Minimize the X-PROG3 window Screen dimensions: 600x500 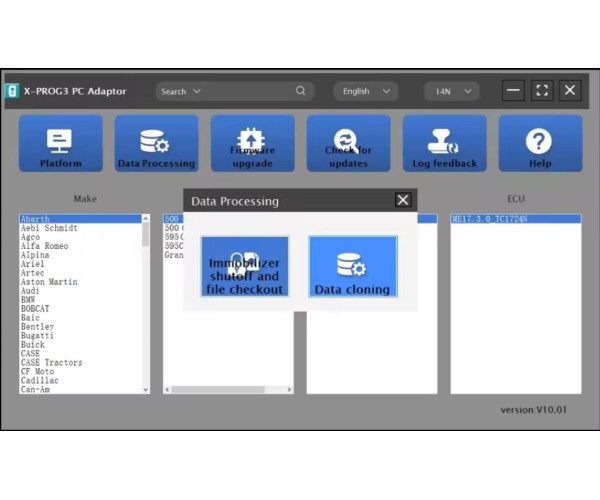coord(513,90)
